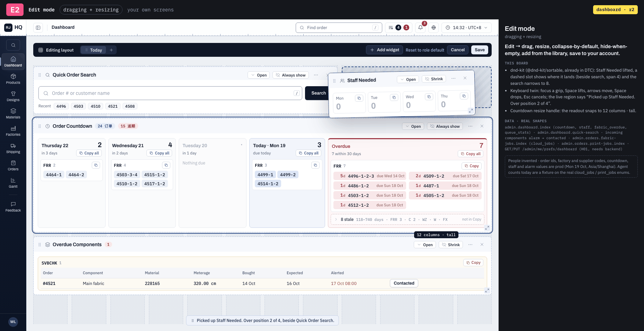Toggle Always show on Order Countdown

[445, 126]
